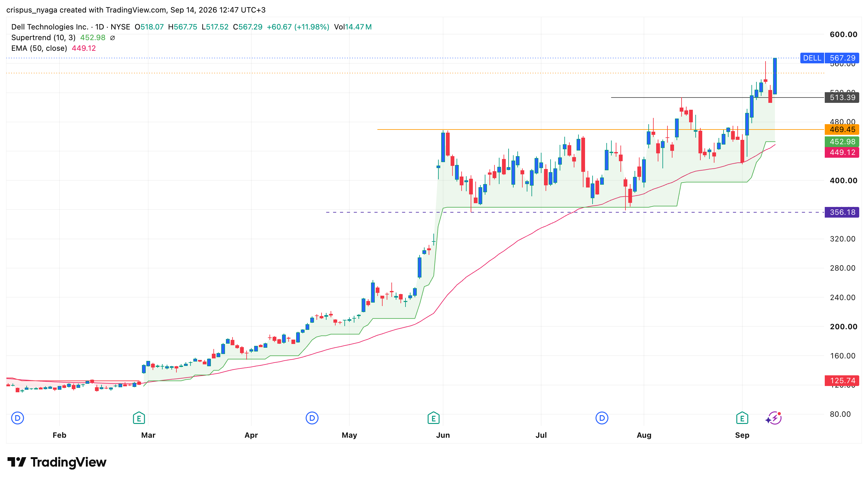Click the 80.00 price scale label
868x481 pixels.
tap(840, 414)
